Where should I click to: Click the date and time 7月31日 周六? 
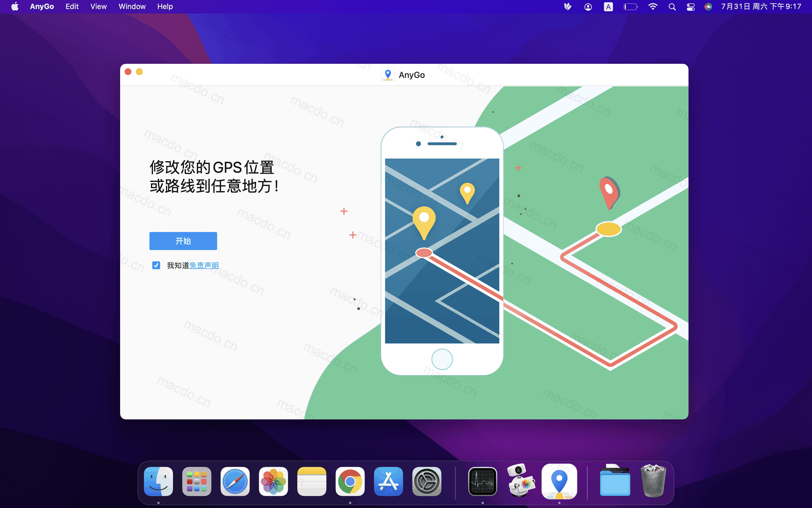[x=761, y=6]
